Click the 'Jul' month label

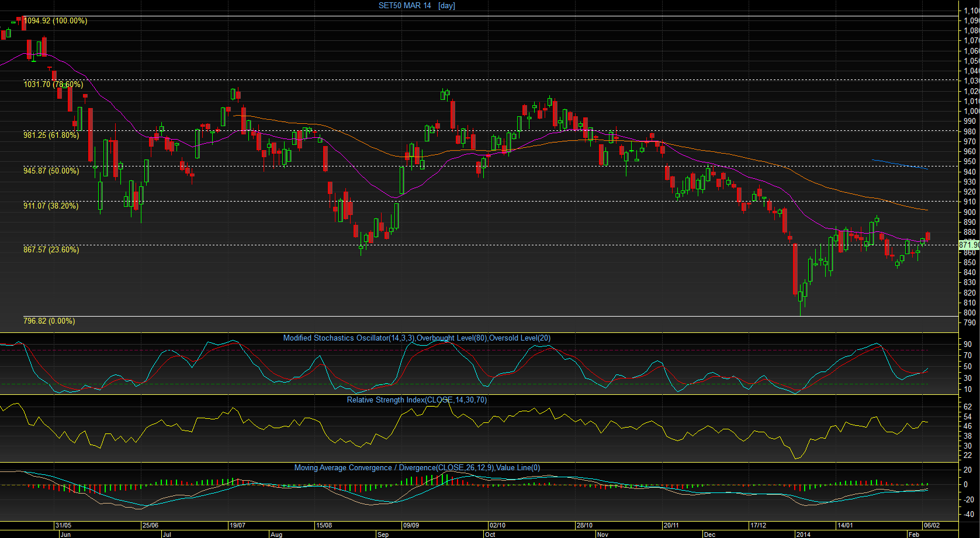click(167, 534)
